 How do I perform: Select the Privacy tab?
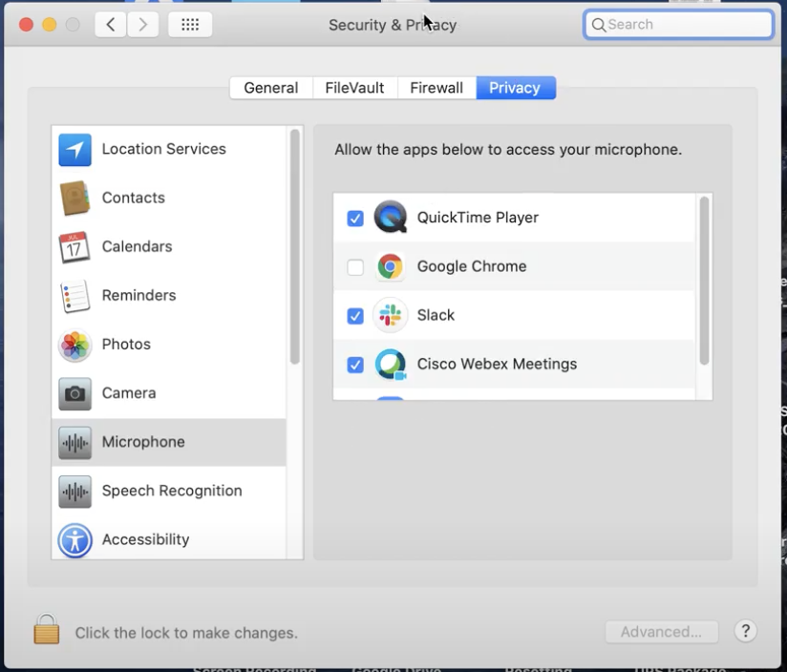(x=516, y=88)
